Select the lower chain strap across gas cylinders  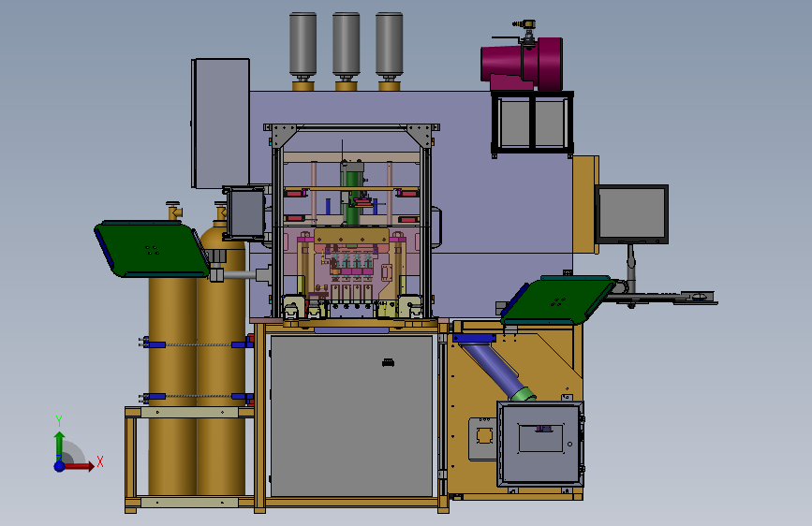tap(198, 397)
